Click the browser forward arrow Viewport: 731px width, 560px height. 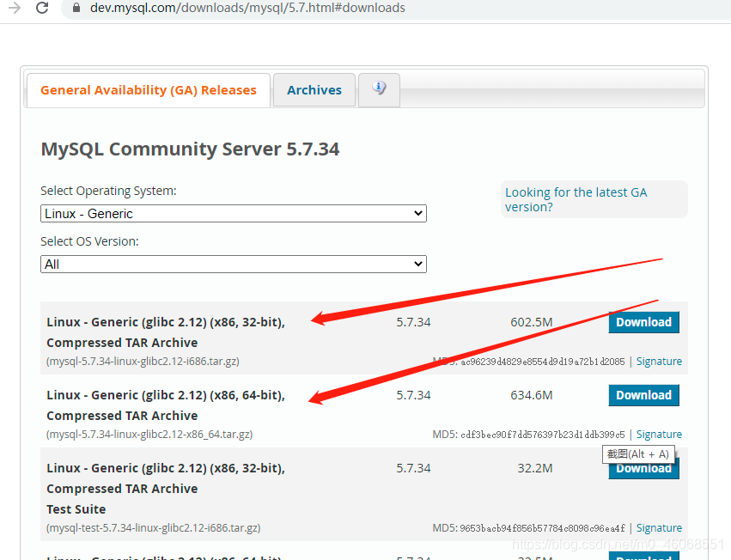[15, 8]
